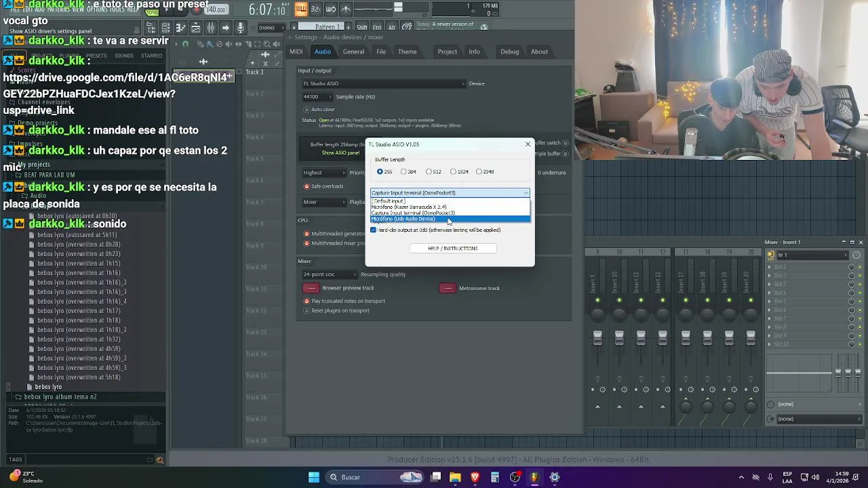Screen dimensions: 868x488
Task: Toggle the Safe overloads option
Action: click(307, 186)
